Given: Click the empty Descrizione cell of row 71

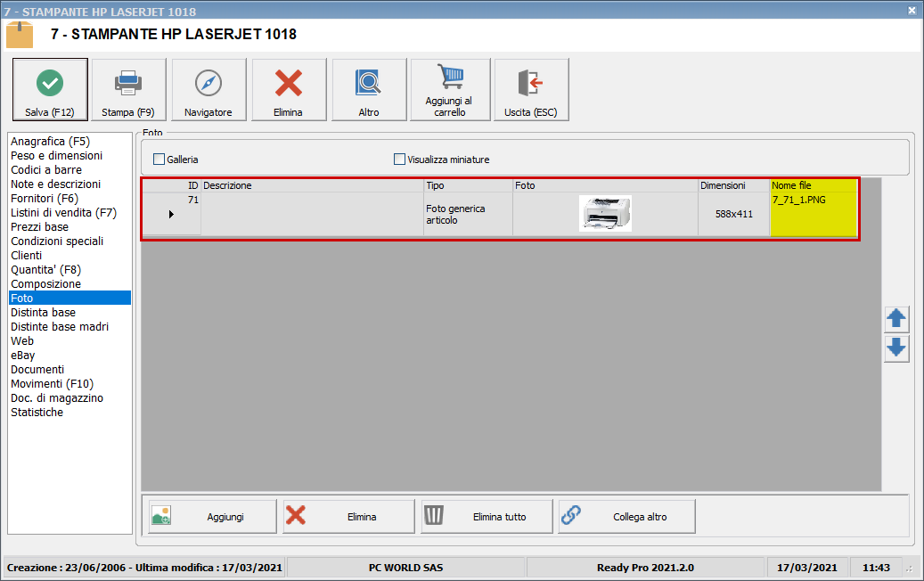Looking at the screenshot, I should point(313,215).
